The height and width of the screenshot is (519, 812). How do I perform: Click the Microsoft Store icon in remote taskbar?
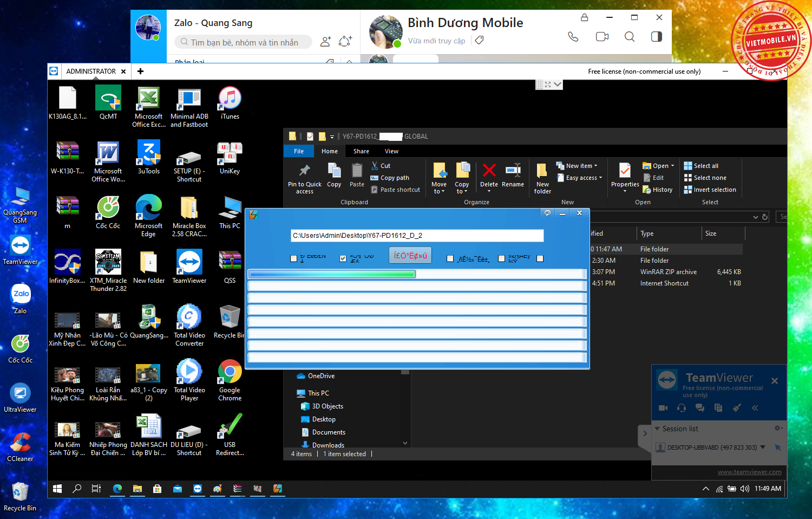157,489
